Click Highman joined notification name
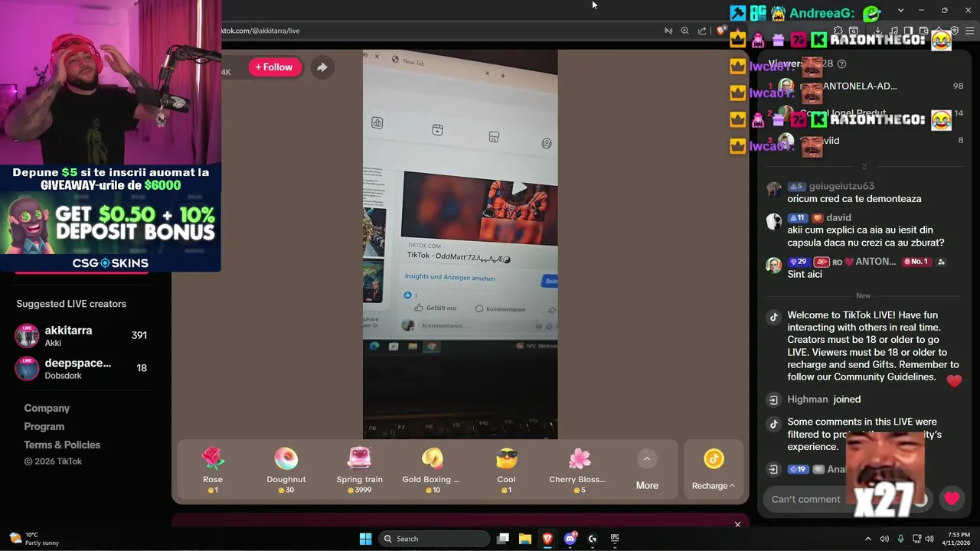The height and width of the screenshot is (551, 980). point(808,399)
